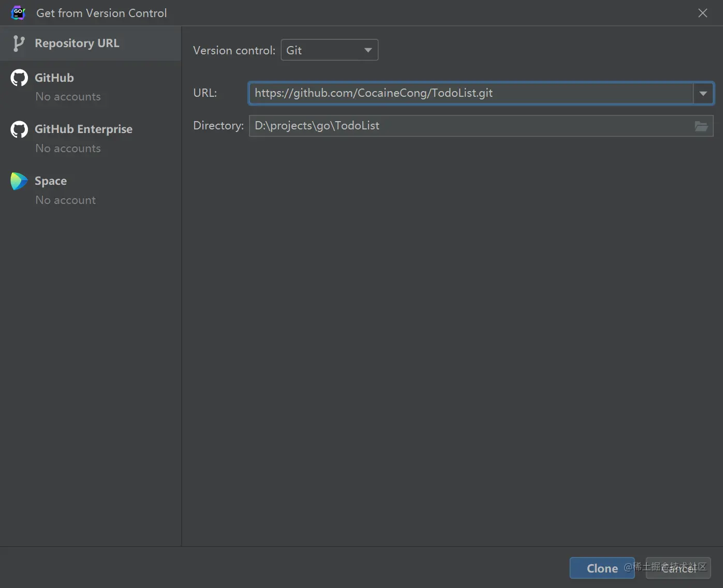Browse for directory using folder icon
Image resolution: width=723 pixels, height=588 pixels.
point(701,126)
